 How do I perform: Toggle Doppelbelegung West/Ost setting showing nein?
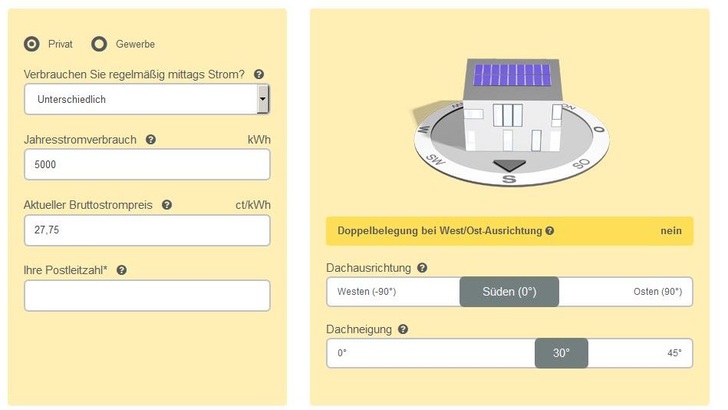(x=670, y=231)
